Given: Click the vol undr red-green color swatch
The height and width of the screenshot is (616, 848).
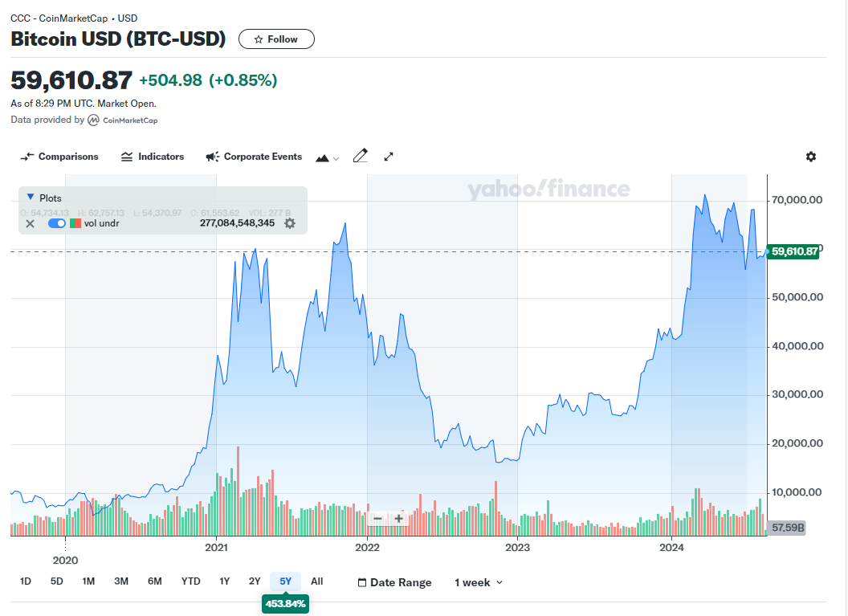Looking at the screenshot, I should [x=75, y=223].
